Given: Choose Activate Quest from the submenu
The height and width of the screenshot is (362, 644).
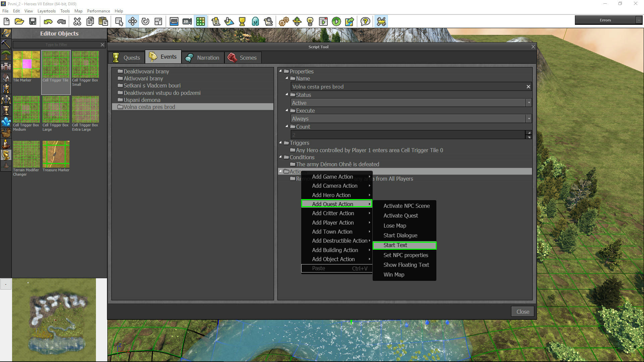Looking at the screenshot, I should pyautogui.click(x=405, y=216).
